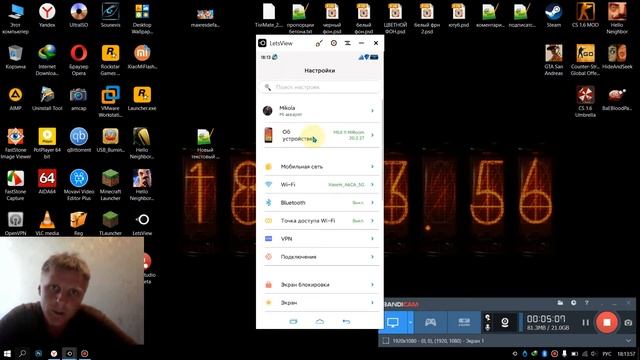The width and height of the screenshot is (640, 360).
Task: Pause the Bandicam recording
Action: point(585,322)
